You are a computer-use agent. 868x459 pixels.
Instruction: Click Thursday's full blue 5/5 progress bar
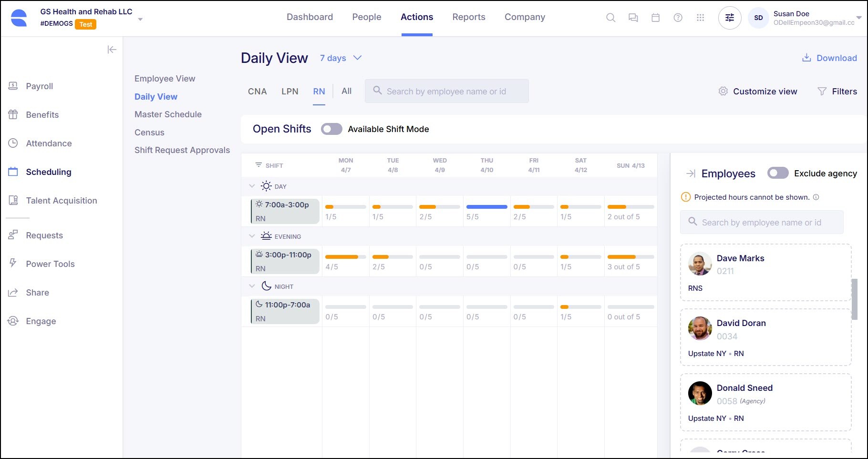(x=486, y=206)
